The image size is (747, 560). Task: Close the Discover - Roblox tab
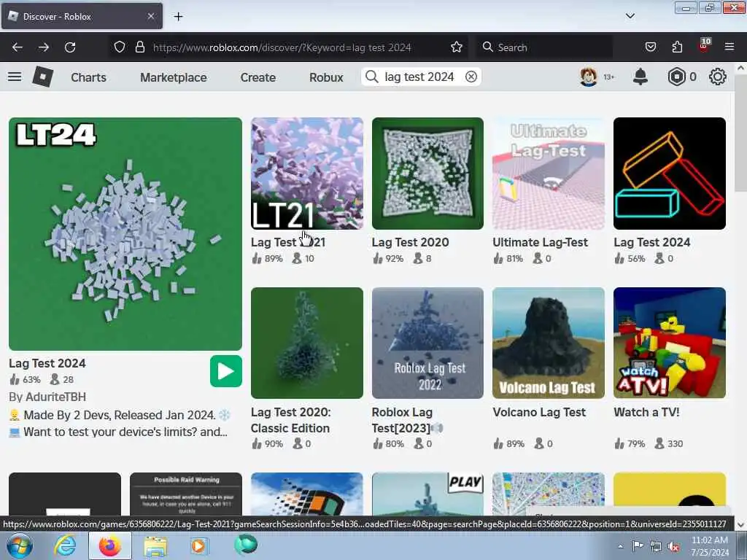(x=150, y=16)
